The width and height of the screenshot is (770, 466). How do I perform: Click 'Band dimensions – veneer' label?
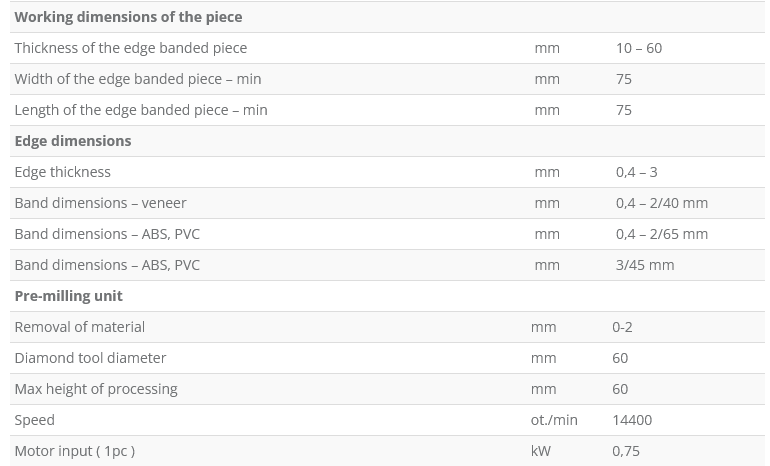coord(100,203)
